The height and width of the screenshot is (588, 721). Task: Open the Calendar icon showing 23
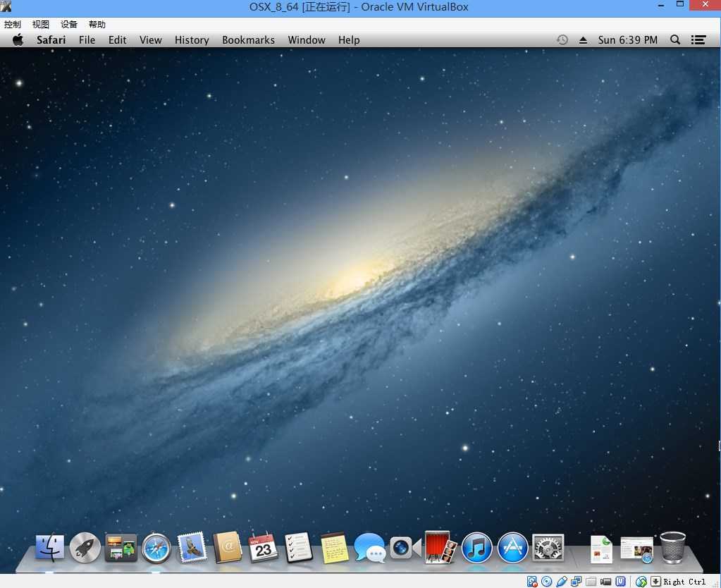(263, 546)
